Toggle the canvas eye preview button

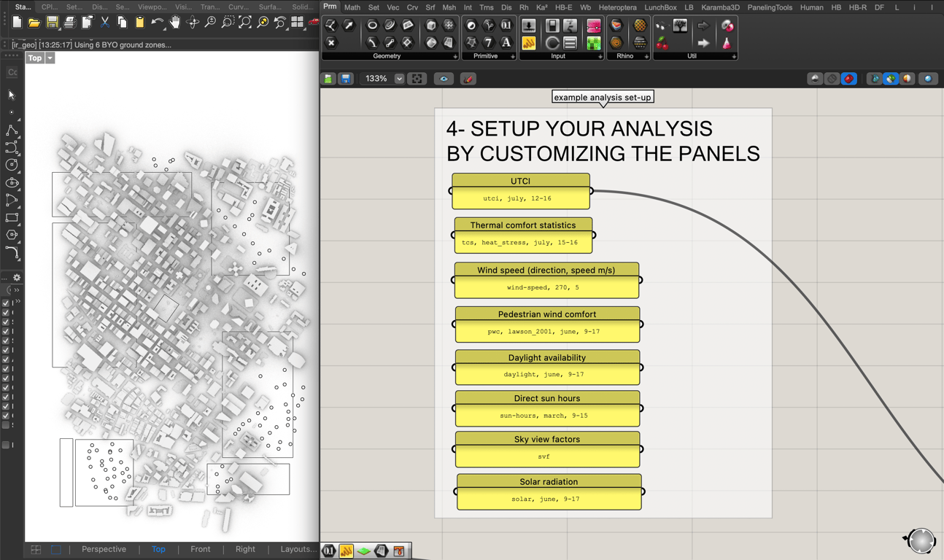[444, 79]
